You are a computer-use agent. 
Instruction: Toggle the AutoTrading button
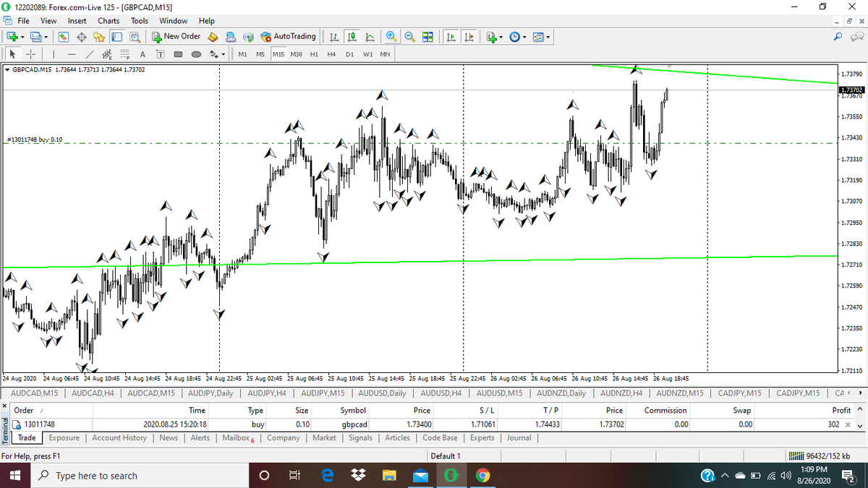289,36
